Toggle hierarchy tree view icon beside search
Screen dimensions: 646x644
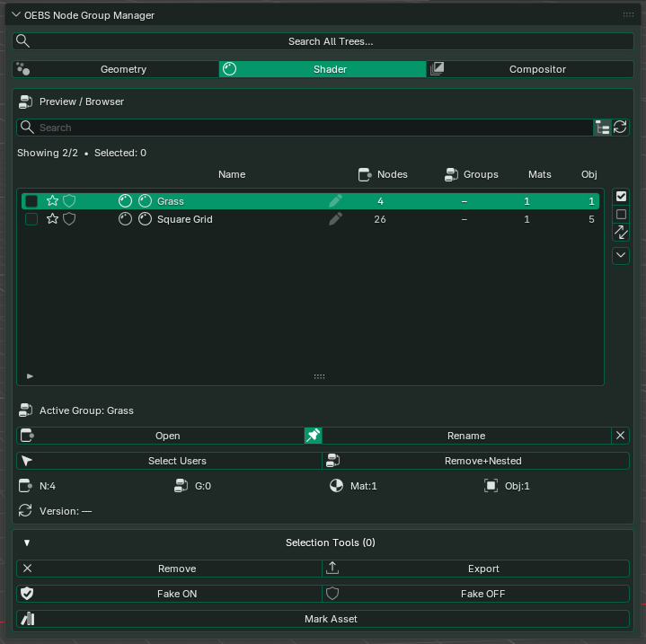[602, 128]
